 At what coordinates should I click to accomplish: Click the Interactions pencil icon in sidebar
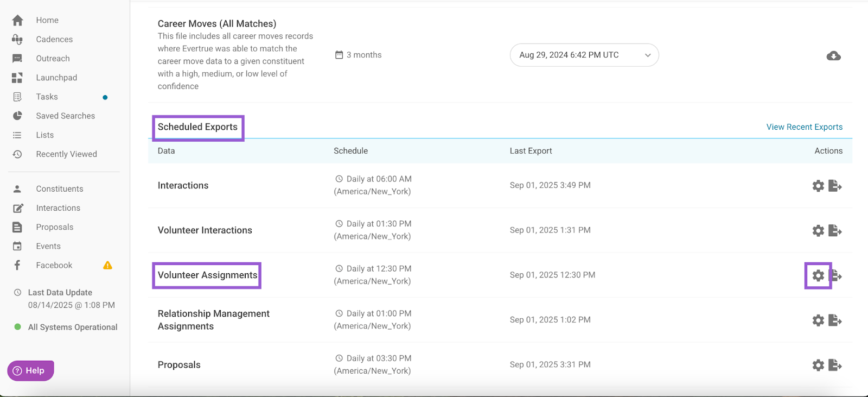pyautogui.click(x=17, y=208)
